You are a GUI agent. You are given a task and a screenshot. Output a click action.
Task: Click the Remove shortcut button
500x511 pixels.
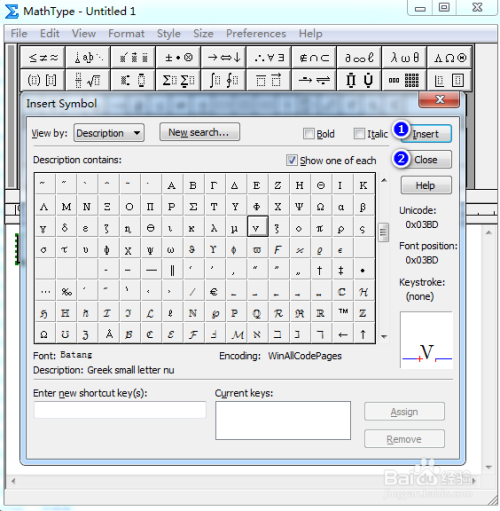pos(404,439)
